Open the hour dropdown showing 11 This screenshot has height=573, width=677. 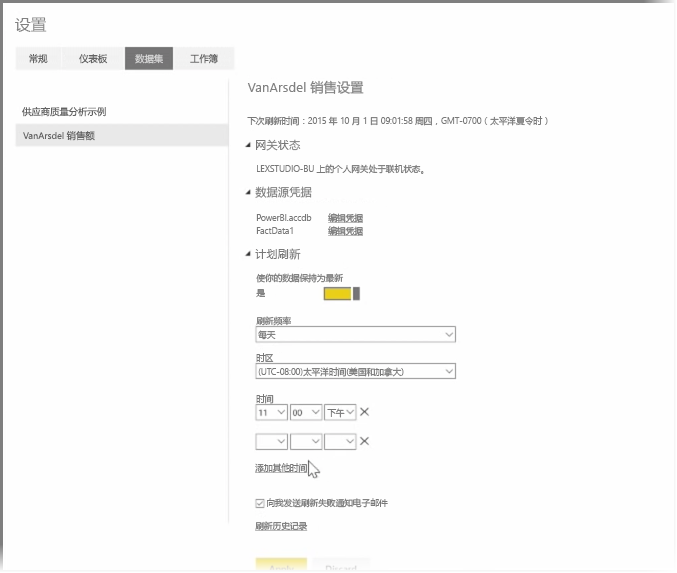(271, 412)
